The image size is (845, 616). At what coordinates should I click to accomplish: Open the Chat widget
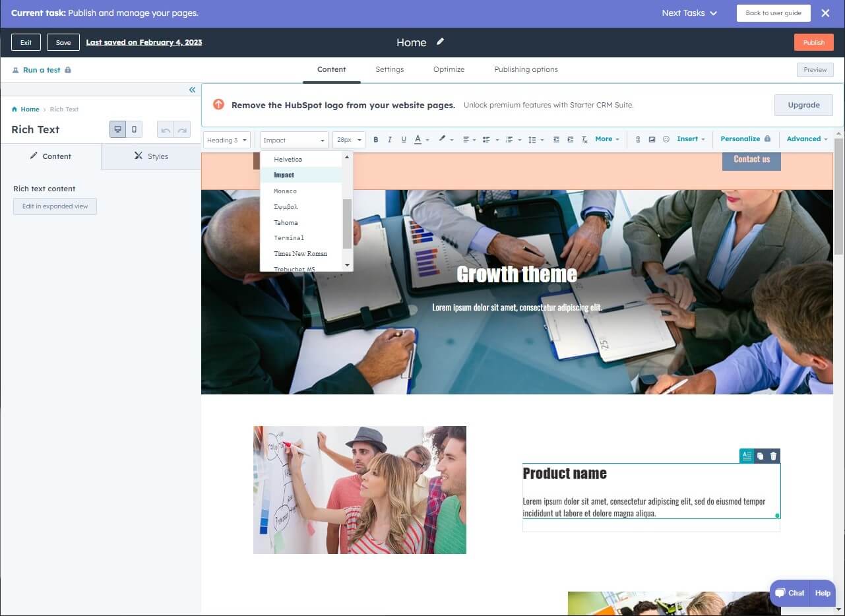(790, 593)
